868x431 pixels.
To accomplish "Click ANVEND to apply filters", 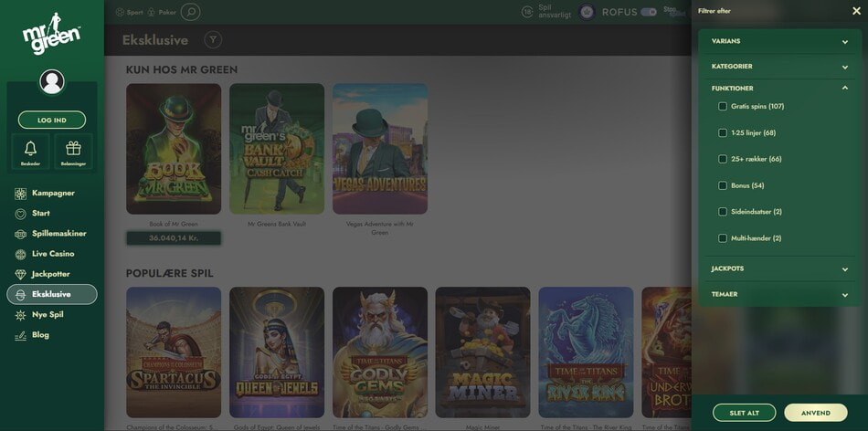I will point(815,413).
